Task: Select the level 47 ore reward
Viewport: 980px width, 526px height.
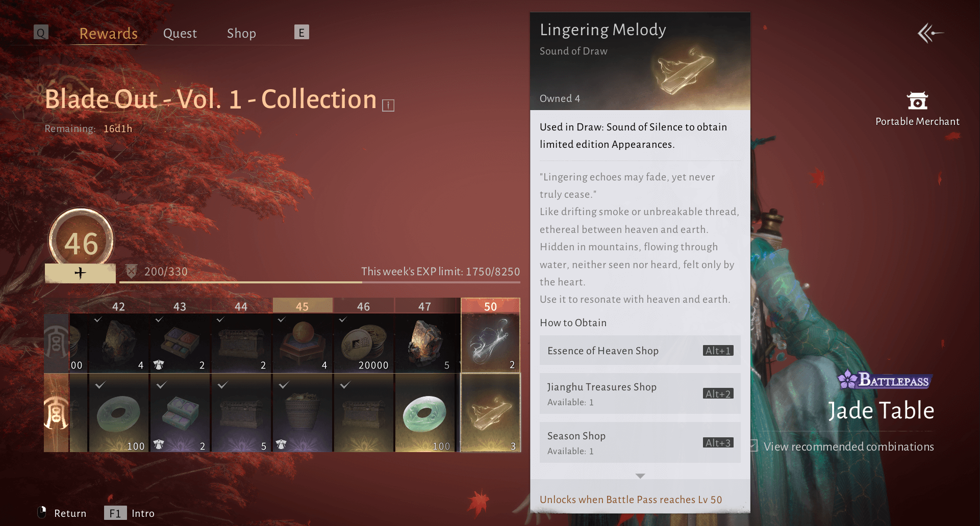Action: [x=425, y=343]
